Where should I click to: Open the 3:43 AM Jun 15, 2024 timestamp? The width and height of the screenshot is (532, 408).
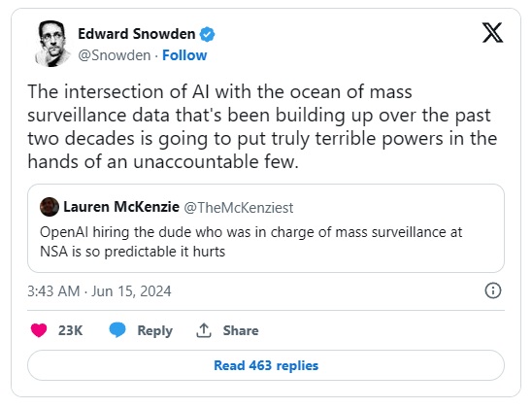(x=99, y=291)
